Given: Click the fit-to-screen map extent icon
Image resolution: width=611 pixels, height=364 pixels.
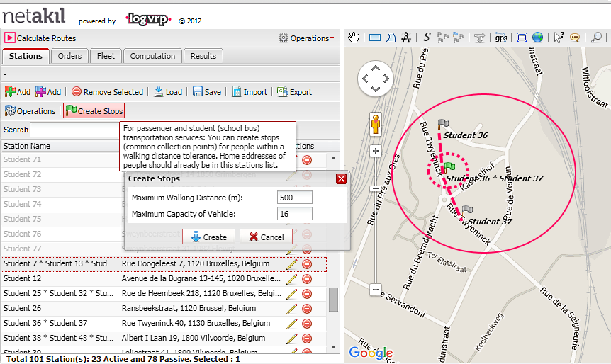Looking at the screenshot, I should pyautogui.click(x=522, y=38).
